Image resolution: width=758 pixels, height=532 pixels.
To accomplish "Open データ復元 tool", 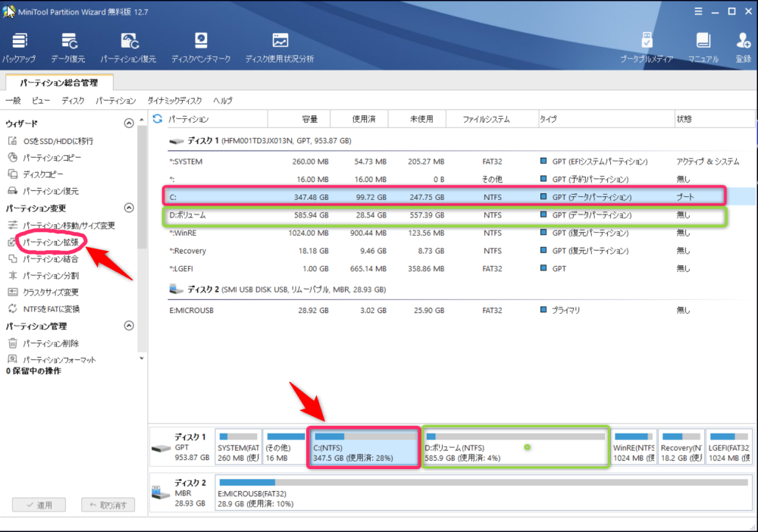I will [68, 47].
